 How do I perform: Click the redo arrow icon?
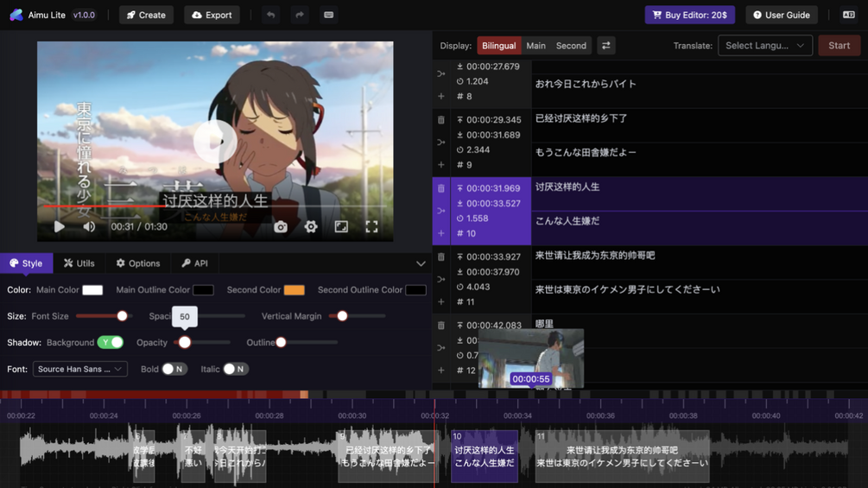coord(300,15)
